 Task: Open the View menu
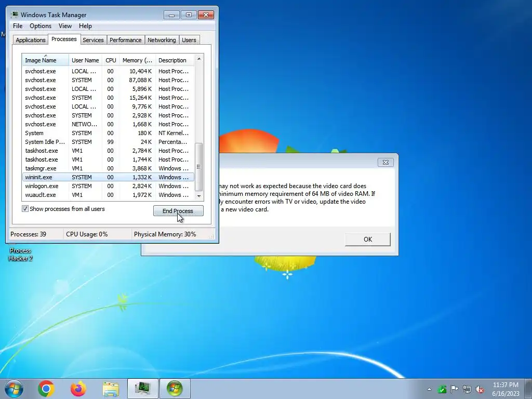click(x=65, y=26)
